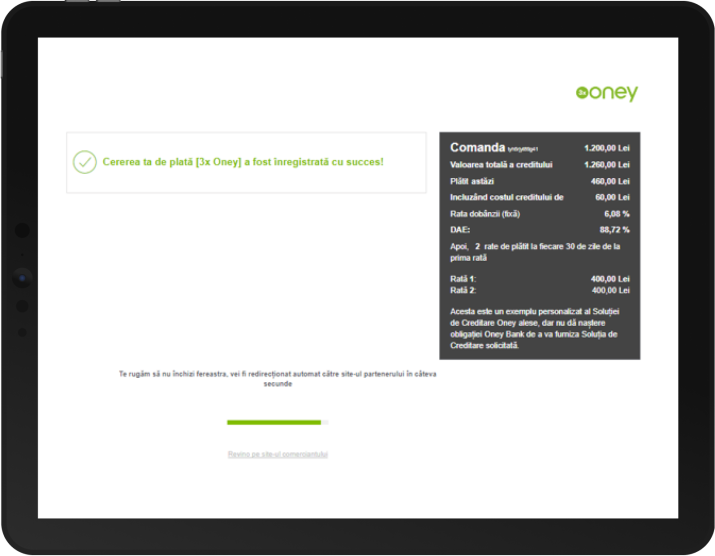Click the 'Rată 2:' label

(x=463, y=291)
